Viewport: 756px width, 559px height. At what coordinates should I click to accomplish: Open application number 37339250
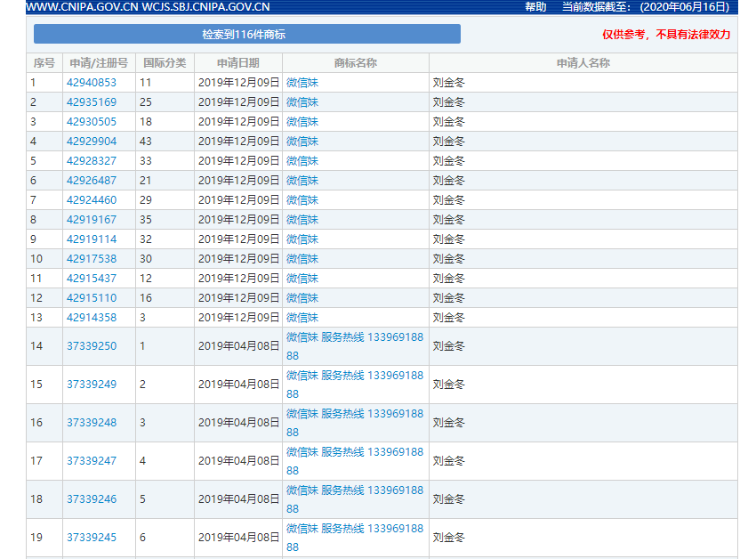click(x=92, y=346)
